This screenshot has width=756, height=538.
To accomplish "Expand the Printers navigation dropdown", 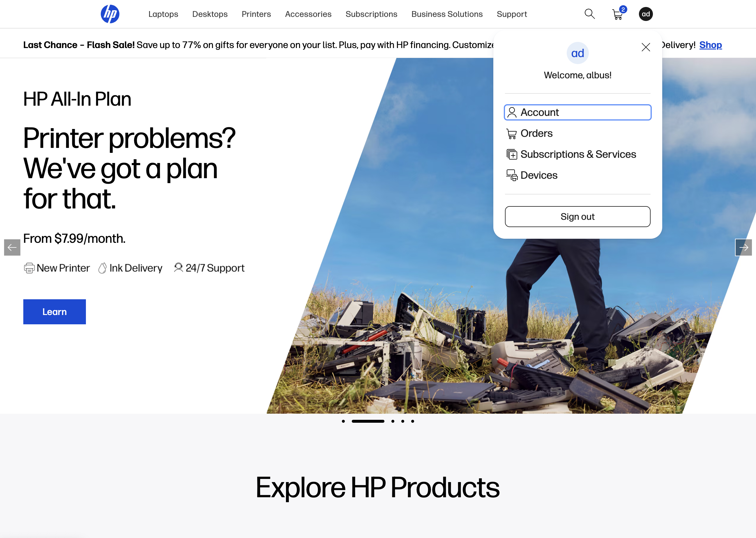I will [256, 14].
